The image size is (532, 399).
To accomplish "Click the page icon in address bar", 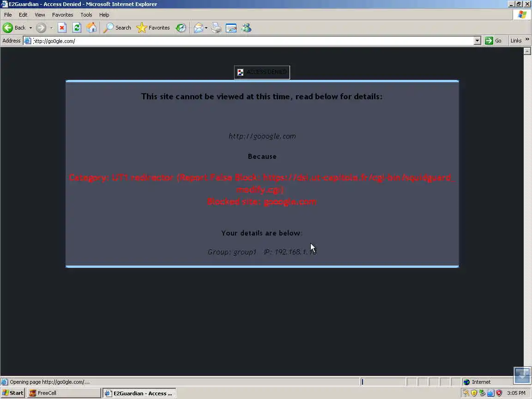I will [x=28, y=41].
